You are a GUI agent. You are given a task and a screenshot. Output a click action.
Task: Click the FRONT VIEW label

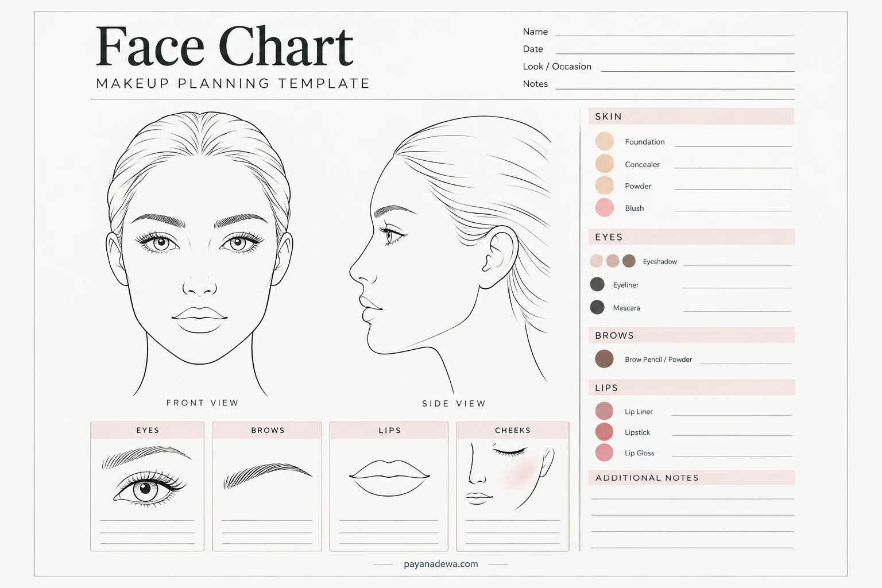202,403
